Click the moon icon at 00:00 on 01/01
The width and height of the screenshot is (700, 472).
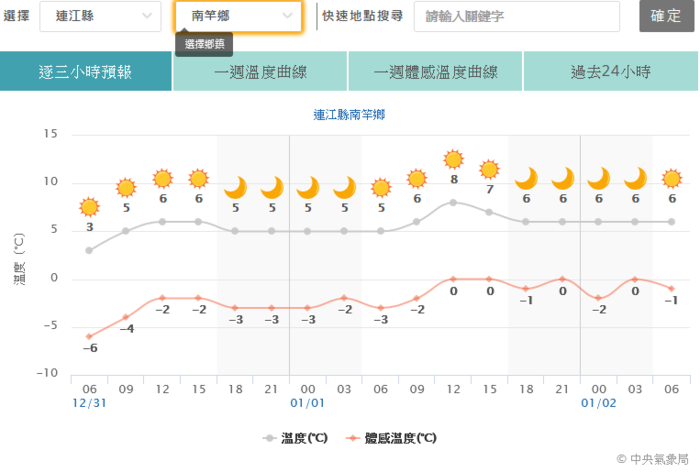(308, 188)
